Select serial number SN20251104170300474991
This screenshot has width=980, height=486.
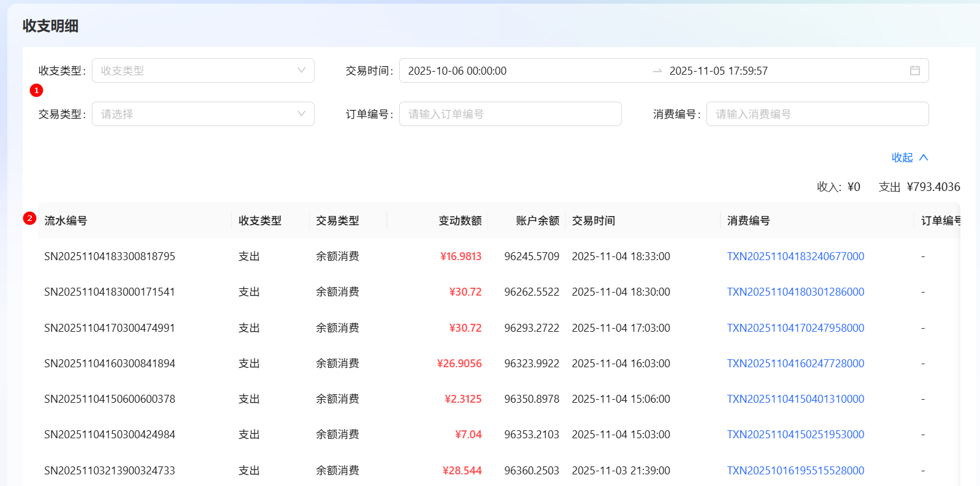(x=110, y=328)
